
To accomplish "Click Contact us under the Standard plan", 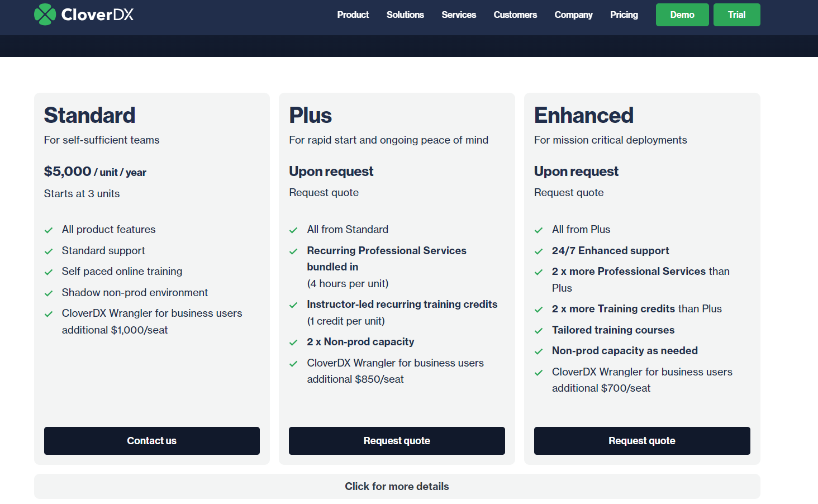I will [151, 441].
